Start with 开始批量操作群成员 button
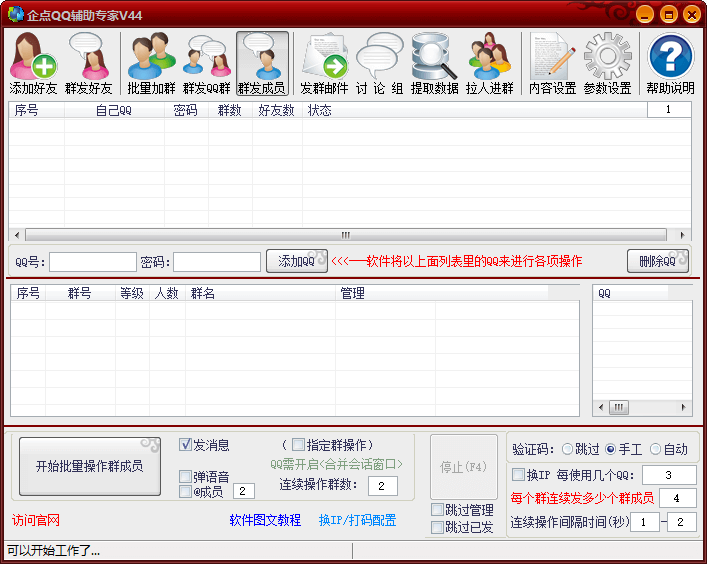This screenshot has height=564, width=707. point(90,466)
